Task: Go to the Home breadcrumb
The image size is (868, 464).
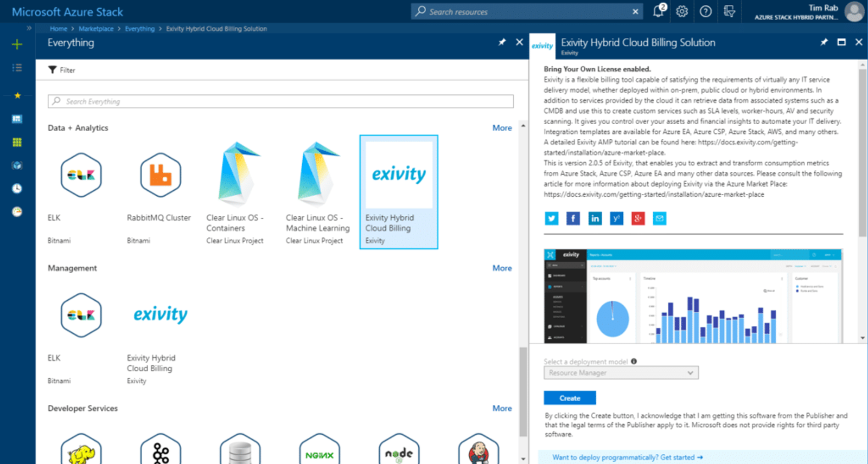Action: point(59,29)
